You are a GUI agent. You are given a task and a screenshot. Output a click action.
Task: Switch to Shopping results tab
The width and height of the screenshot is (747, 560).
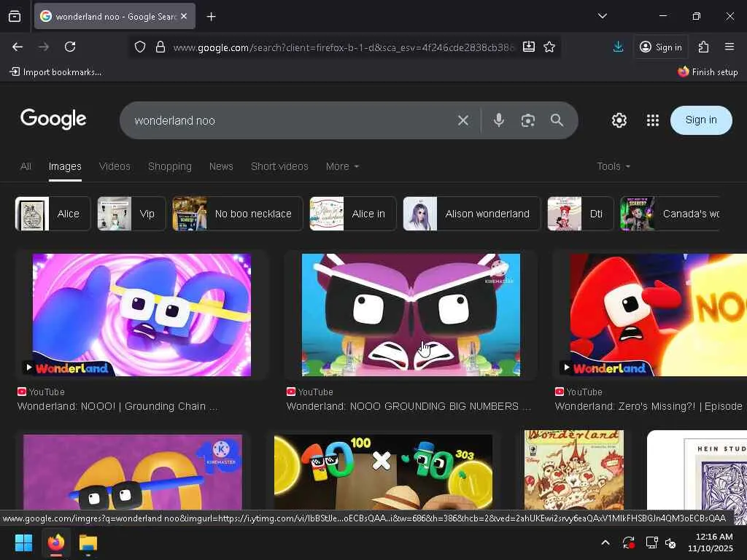click(x=169, y=166)
